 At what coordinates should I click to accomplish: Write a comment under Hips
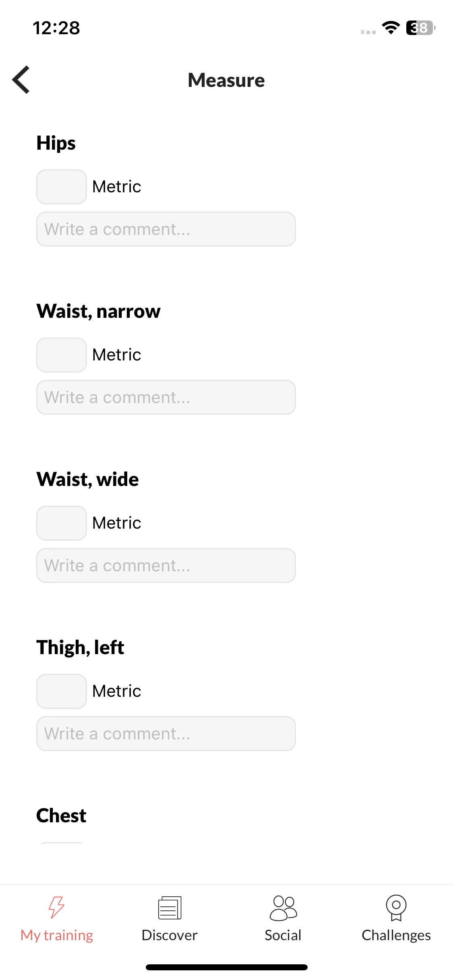pos(166,229)
